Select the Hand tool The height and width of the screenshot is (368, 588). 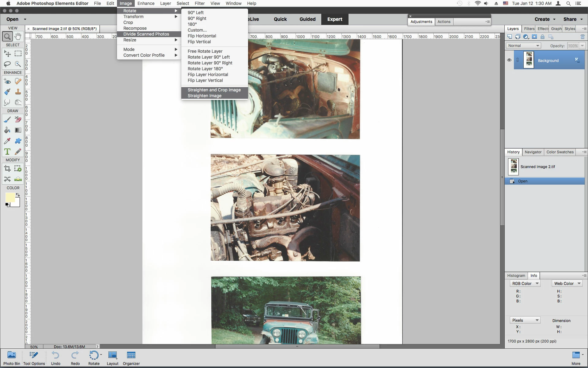18,36
